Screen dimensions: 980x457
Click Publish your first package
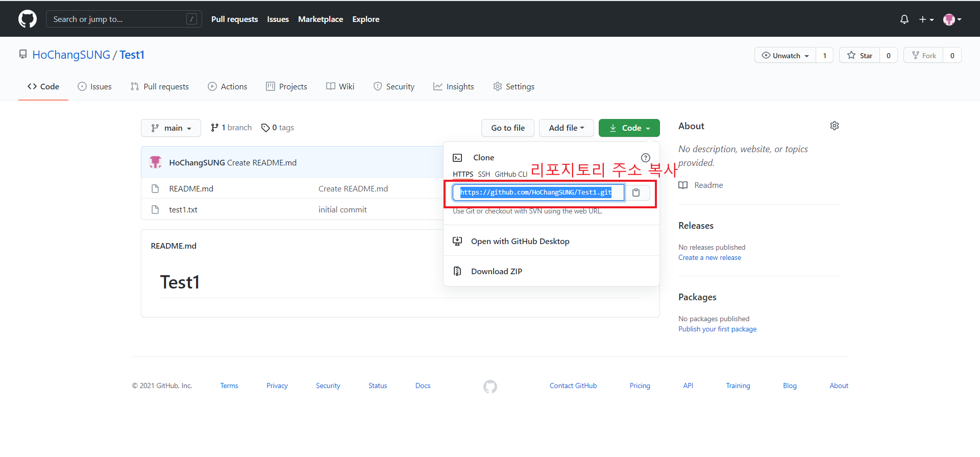point(717,329)
